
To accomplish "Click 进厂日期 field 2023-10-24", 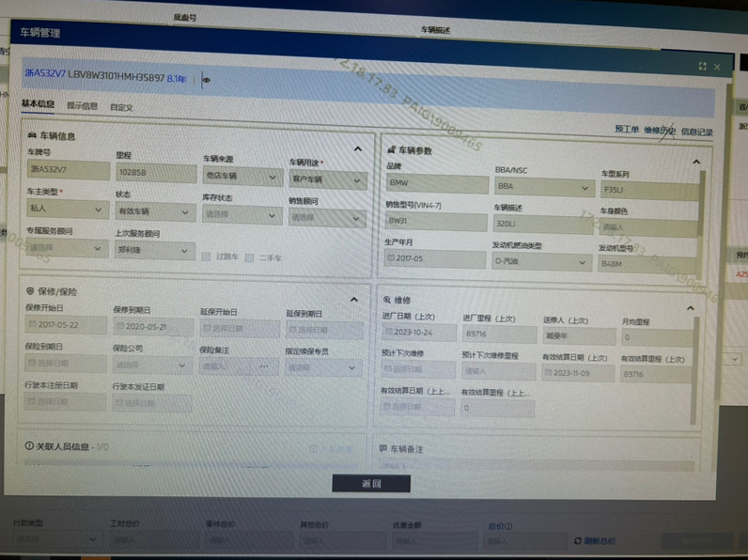I will tap(419, 332).
